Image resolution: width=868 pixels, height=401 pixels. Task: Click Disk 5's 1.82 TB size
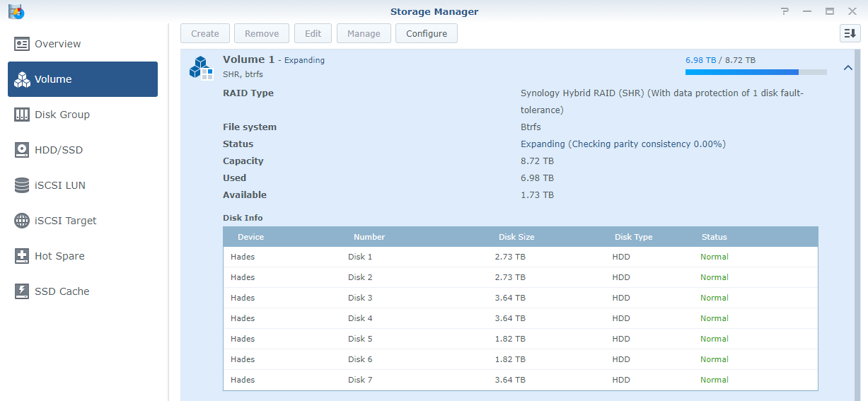click(510, 339)
